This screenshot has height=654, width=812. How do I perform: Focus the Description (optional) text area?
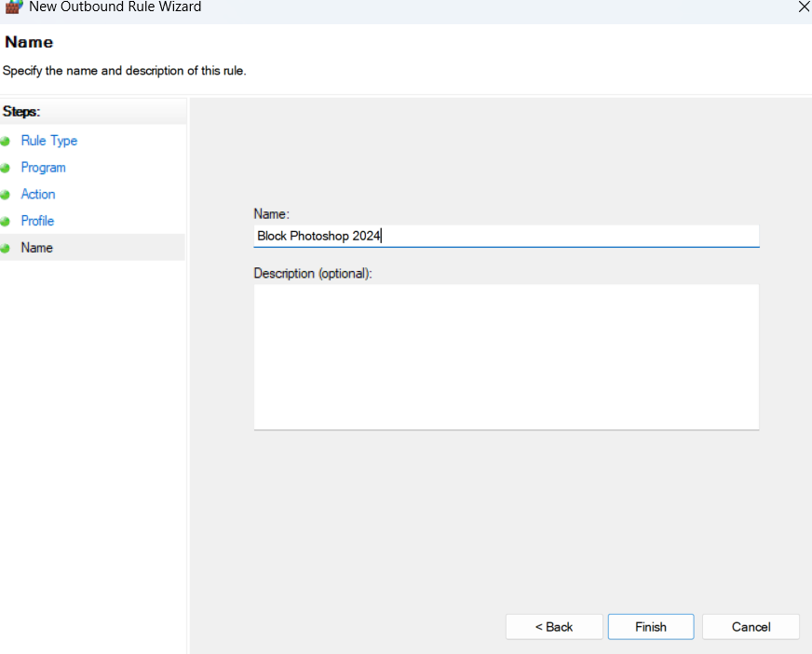point(506,357)
